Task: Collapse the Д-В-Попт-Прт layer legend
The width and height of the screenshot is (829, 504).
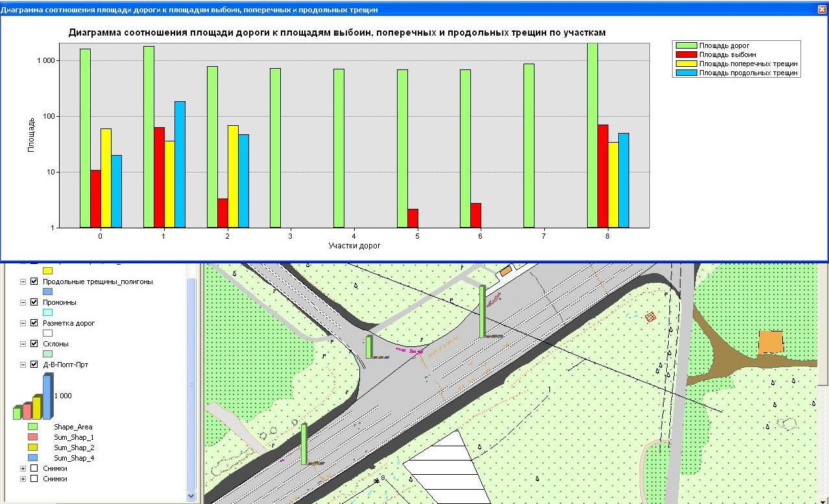Action: pyautogui.click(x=23, y=365)
